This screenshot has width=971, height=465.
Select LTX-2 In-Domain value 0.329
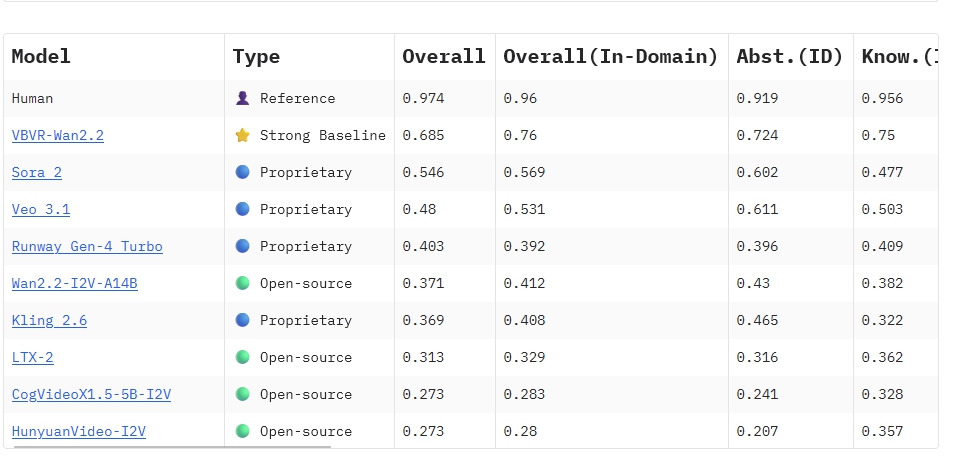click(524, 357)
